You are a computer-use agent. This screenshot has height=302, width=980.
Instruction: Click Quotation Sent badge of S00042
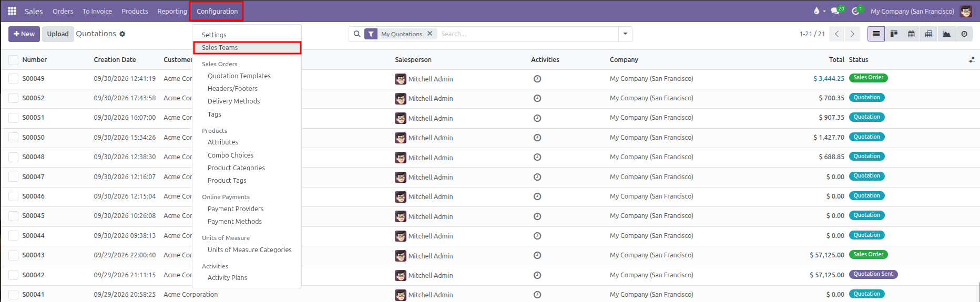pos(873,274)
